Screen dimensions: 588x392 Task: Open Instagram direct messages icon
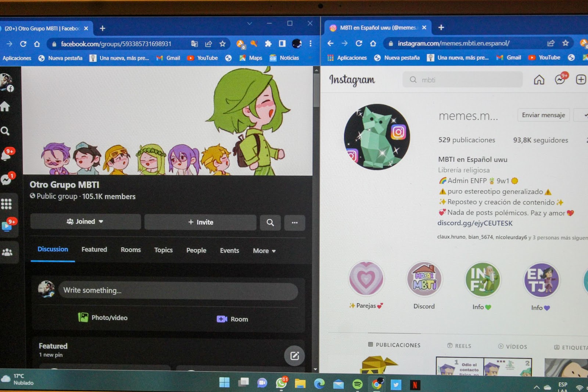click(x=561, y=79)
